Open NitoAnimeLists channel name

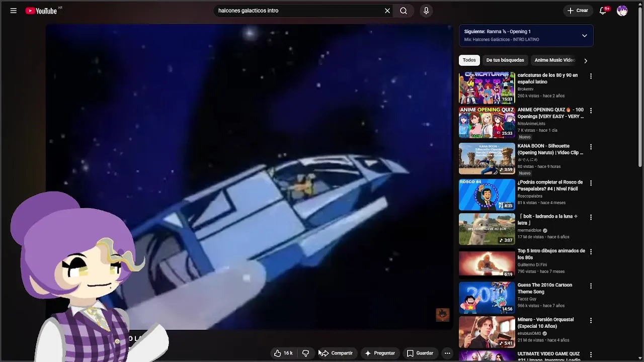[x=531, y=124]
